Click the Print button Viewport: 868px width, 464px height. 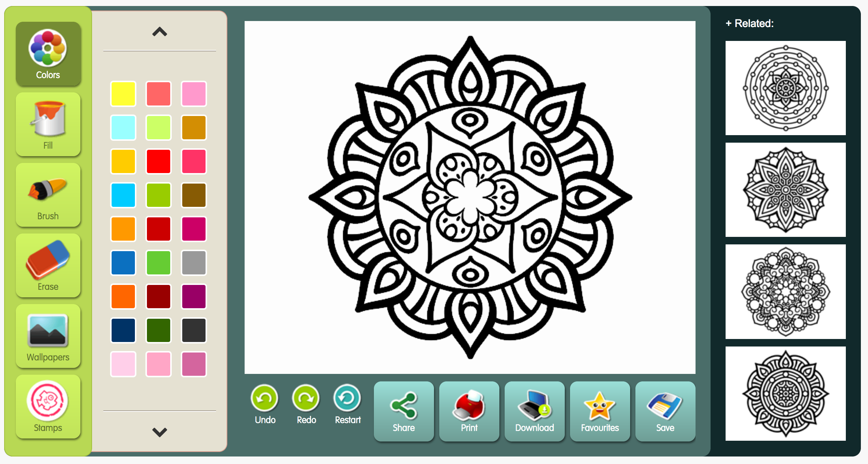pyautogui.click(x=470, y=412)
